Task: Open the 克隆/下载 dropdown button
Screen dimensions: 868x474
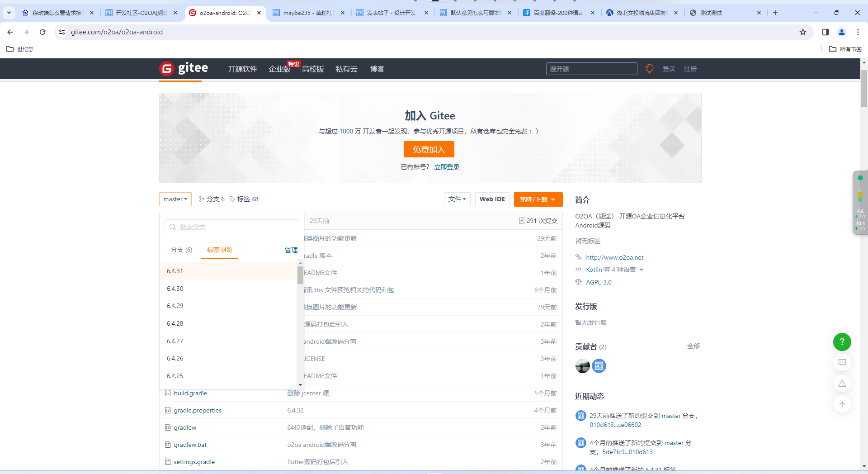Action: 538,199
